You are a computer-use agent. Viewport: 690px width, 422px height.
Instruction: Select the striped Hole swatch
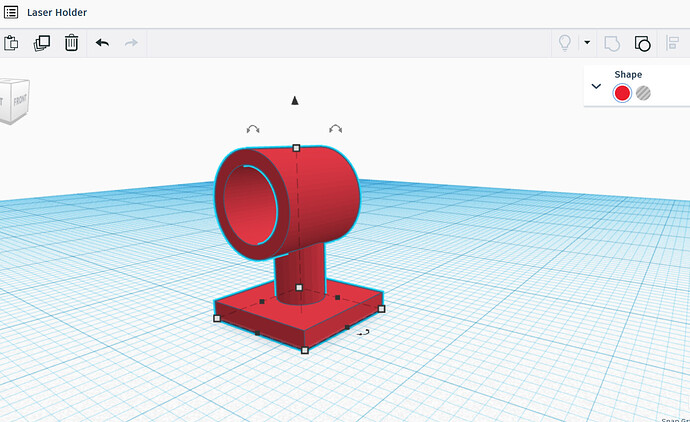[643, 93]
